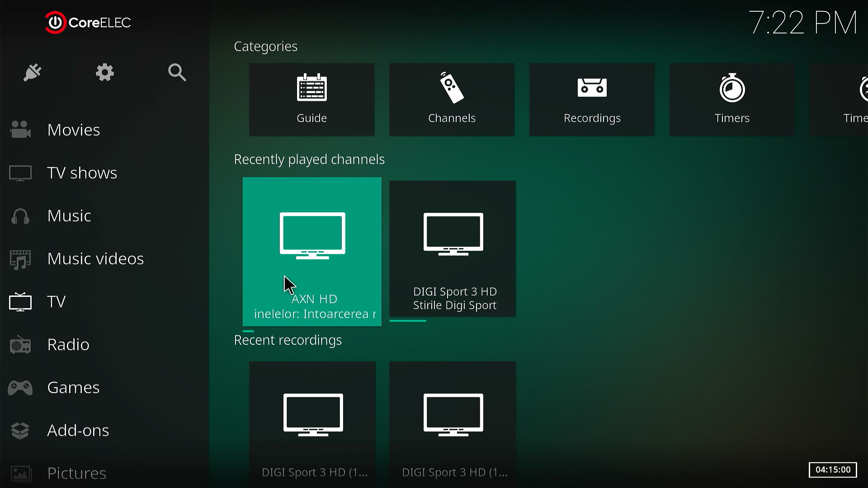The width and height of the screenshot is (868, 488).
Task: Select TV in the main menu
Action: pos(56,302)
